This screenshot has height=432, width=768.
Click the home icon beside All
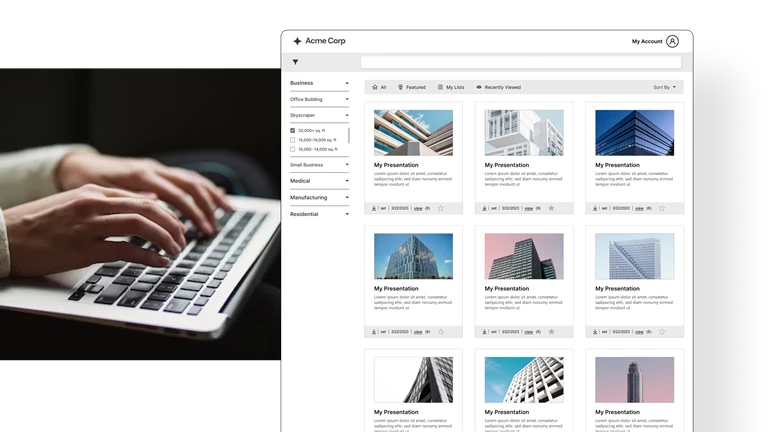coord(375,87)
